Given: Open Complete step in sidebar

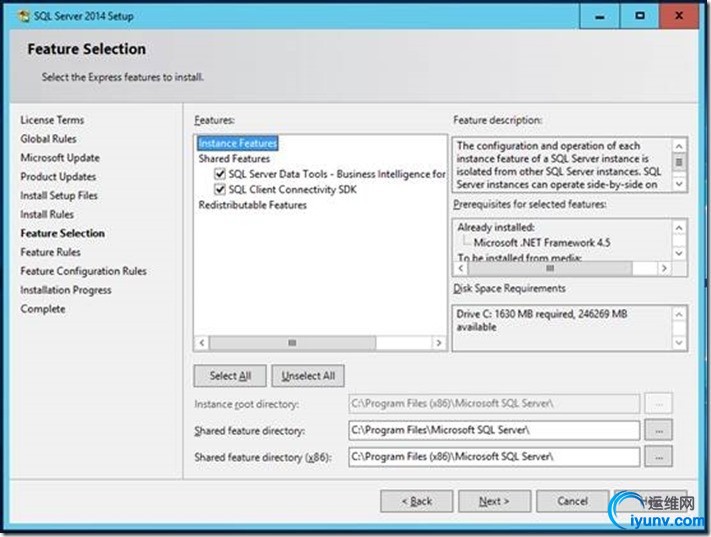Looking at the screenshot, I should pyautogui.click(x=43, y=309).
